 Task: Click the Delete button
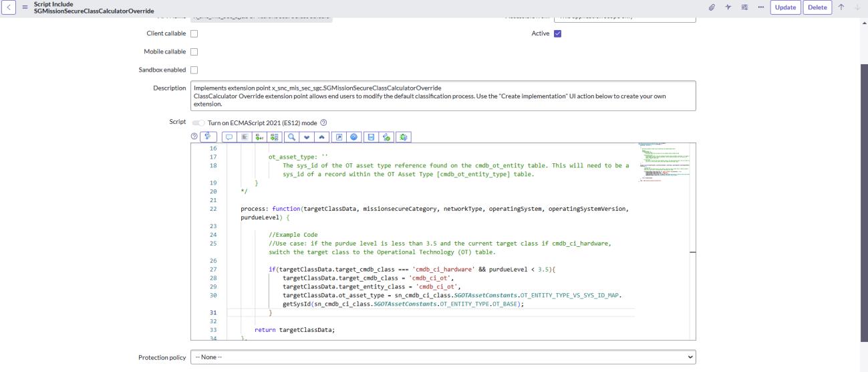coord(817,7)
